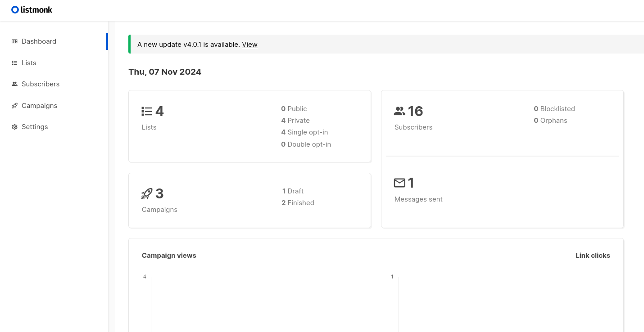Click the Lists sidebar icon

tap(14, 63)
